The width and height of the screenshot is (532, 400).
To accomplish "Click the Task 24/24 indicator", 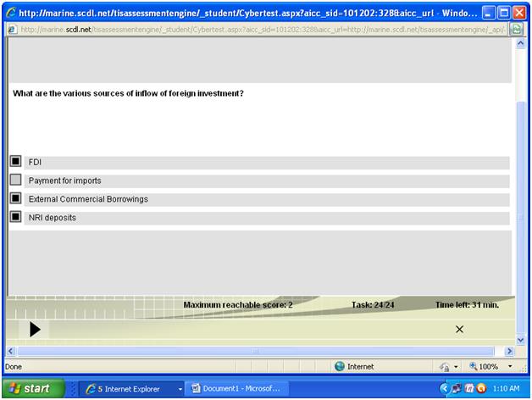I will click(373, 305).
